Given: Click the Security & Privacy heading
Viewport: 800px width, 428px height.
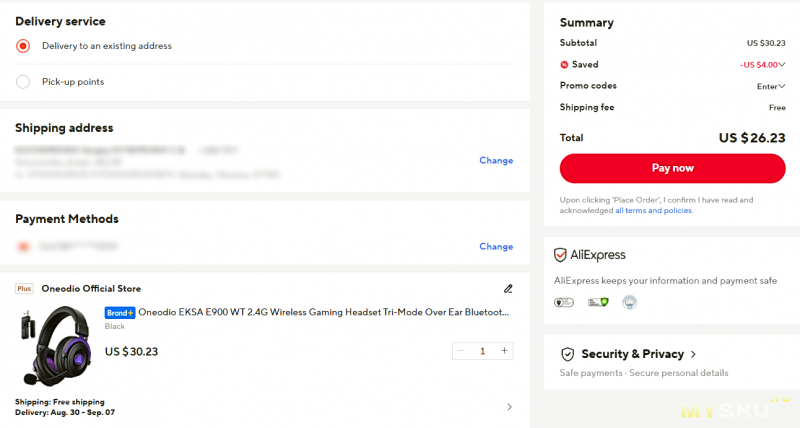Looking at the screenshot, I should [x=633, y=354].
